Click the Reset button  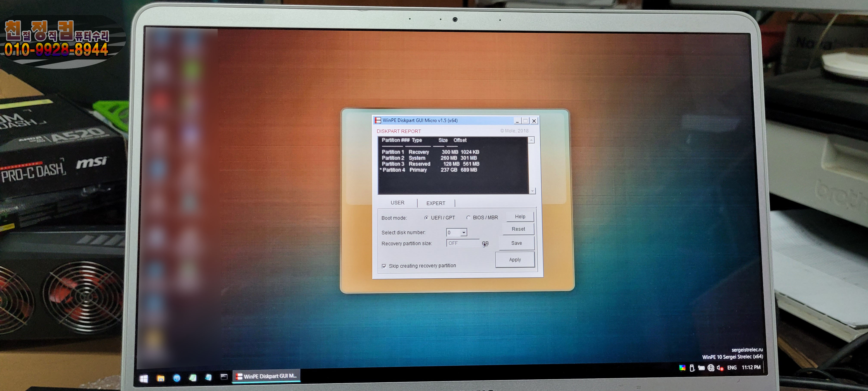point(518,229)
